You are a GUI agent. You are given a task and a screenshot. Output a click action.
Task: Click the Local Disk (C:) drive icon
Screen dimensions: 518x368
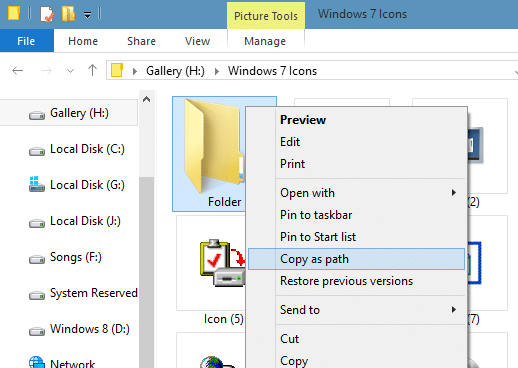[x=37, y=151]
